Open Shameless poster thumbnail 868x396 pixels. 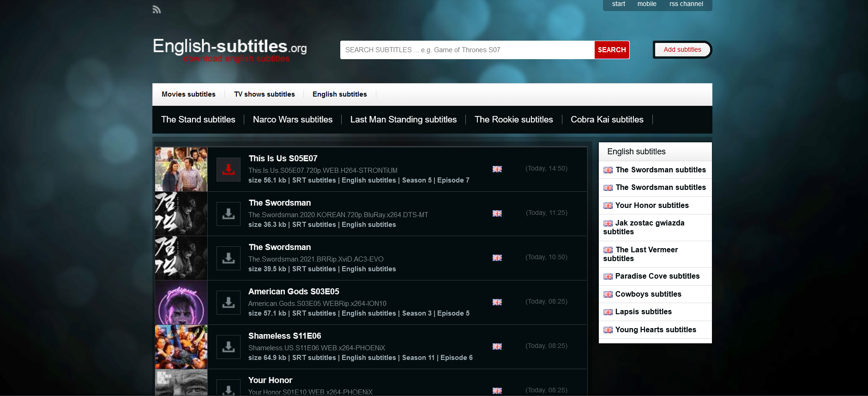tap(181, 347)
